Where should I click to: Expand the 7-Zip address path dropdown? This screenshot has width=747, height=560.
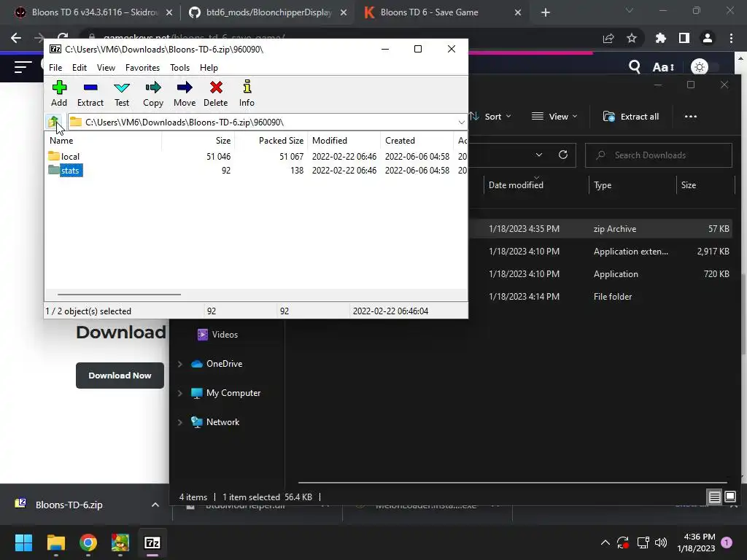pos(461,122)
